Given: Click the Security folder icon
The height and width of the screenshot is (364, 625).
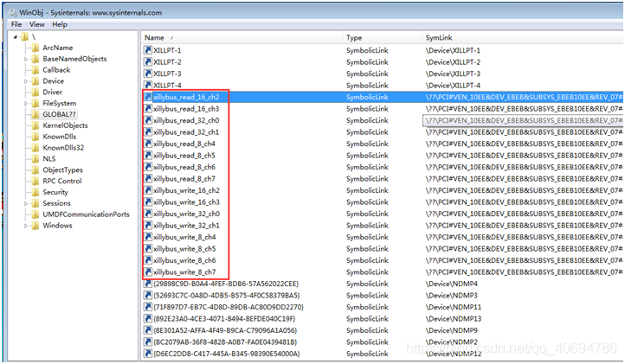Looking at the screenshot, I should coord(35,192).
